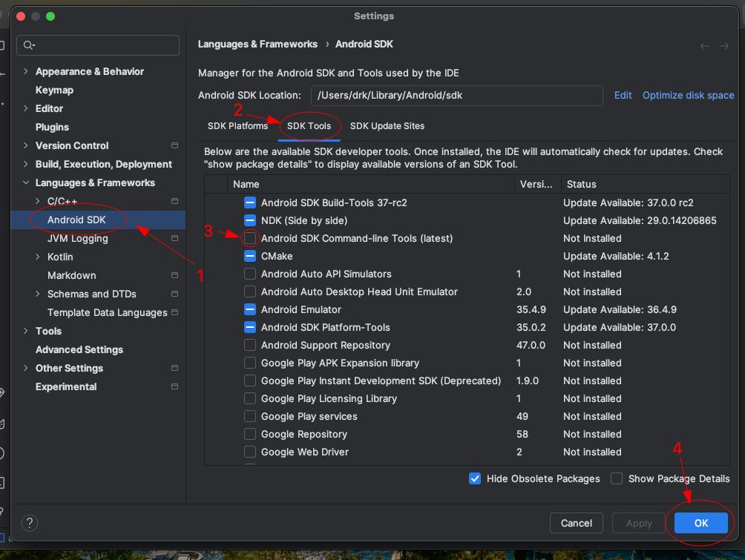Open the SDK Update Sites tab
745x560 pixels.
point(387,126)
